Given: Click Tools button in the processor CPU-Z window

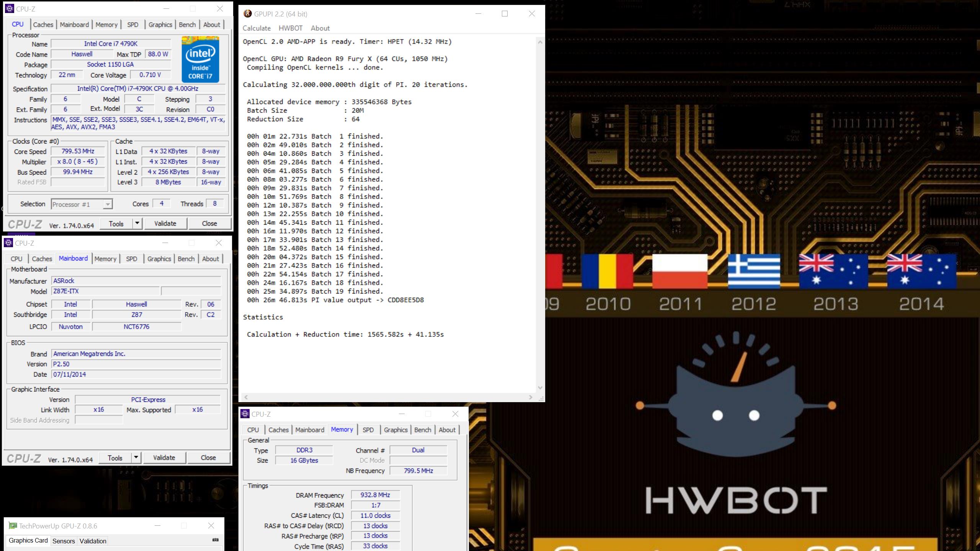Looking at the screenshot, I should [116, 223].
